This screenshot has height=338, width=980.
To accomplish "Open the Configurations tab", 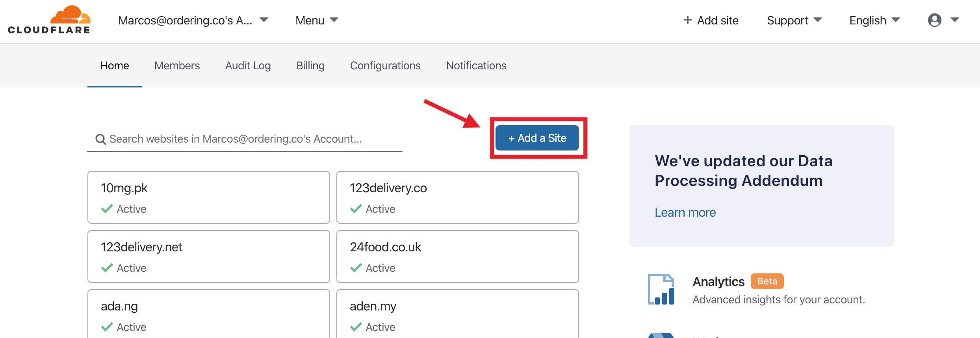I will click(x=385, y=65).
